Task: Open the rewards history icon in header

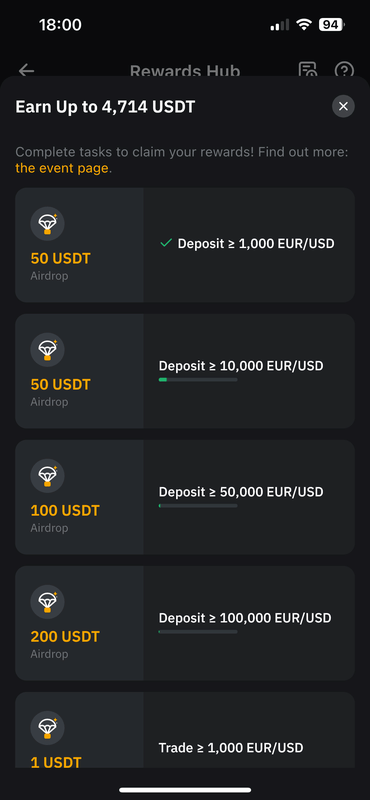Action: (x=308, y=70)
